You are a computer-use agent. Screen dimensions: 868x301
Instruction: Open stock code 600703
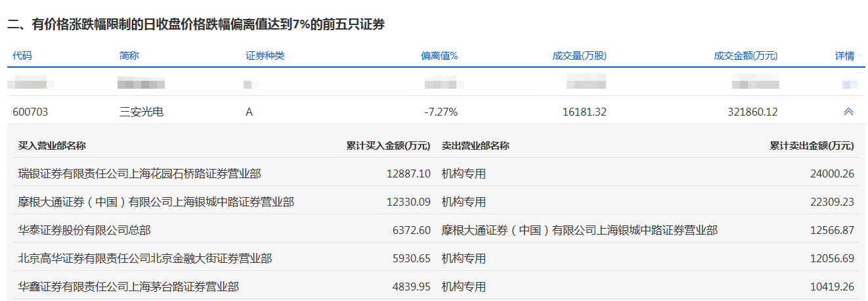point(30,112)
